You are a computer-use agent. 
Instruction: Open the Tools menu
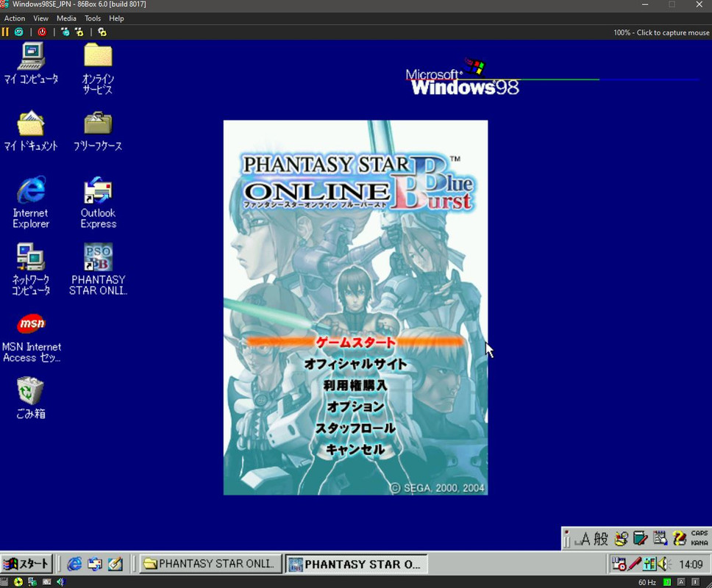tap(93, 18)
